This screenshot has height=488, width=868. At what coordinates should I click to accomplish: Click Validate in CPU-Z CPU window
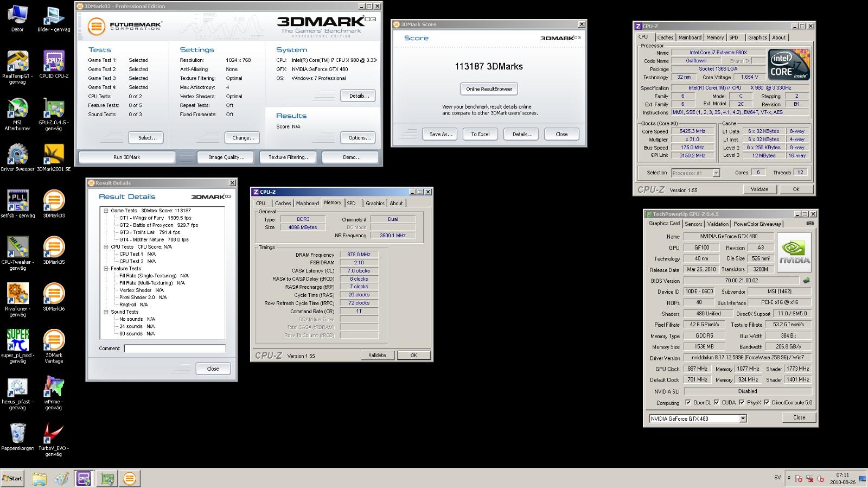[x=759, y=189]
